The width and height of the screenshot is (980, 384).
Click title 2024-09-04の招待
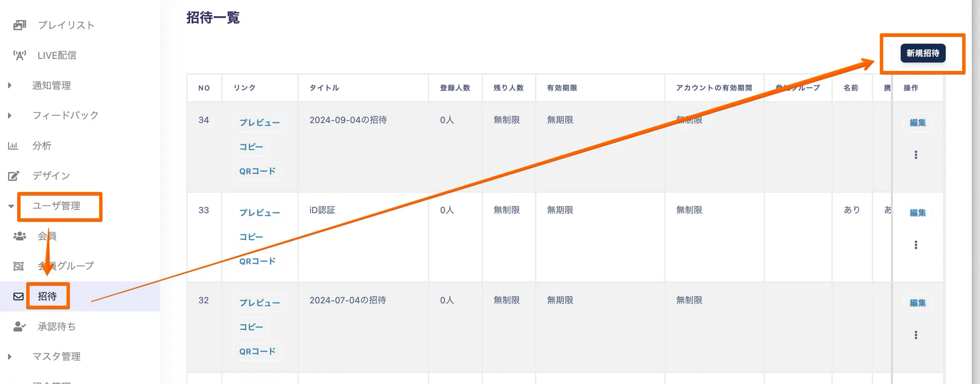tap(348, 120)
